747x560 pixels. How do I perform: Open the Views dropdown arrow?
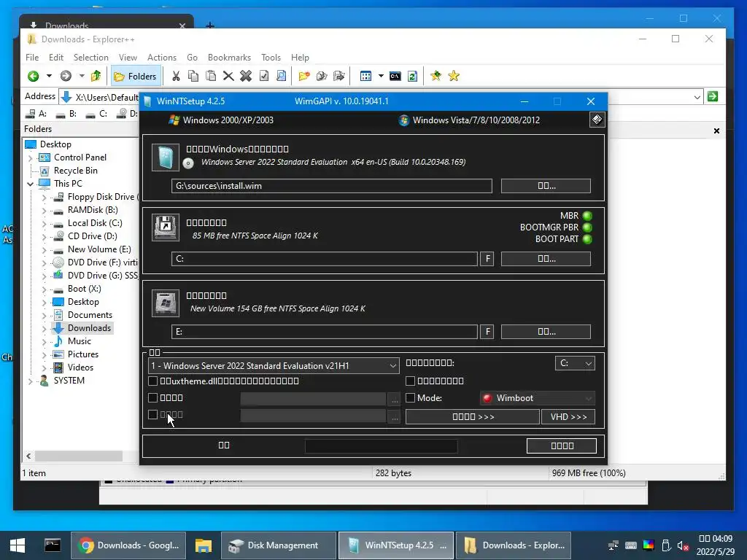point(381,76)
